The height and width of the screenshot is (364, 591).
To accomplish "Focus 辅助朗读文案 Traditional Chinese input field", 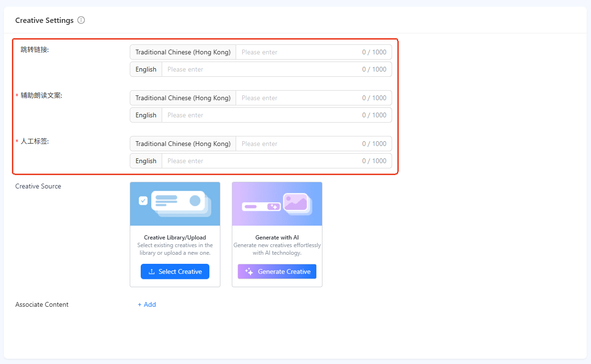I will (x=314, y=98).
